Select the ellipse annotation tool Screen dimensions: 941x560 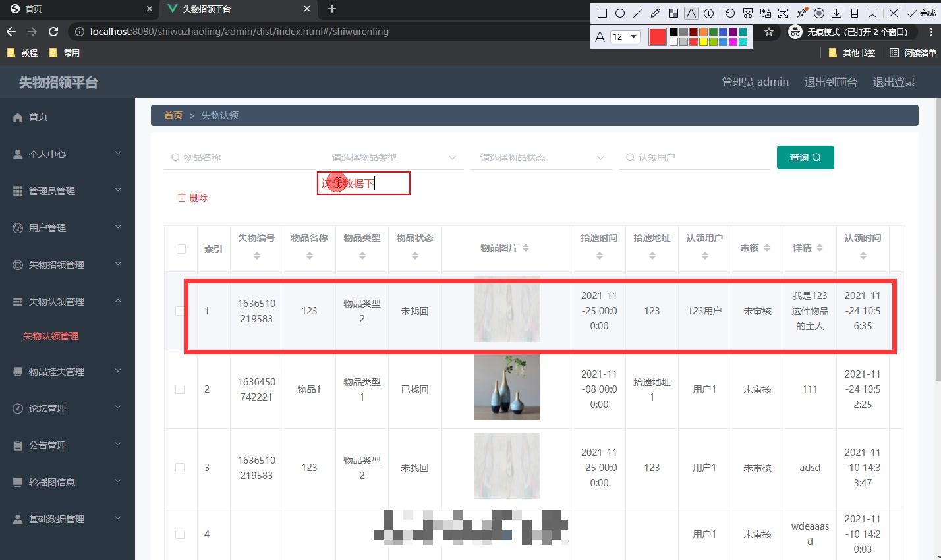pos(620,12)
